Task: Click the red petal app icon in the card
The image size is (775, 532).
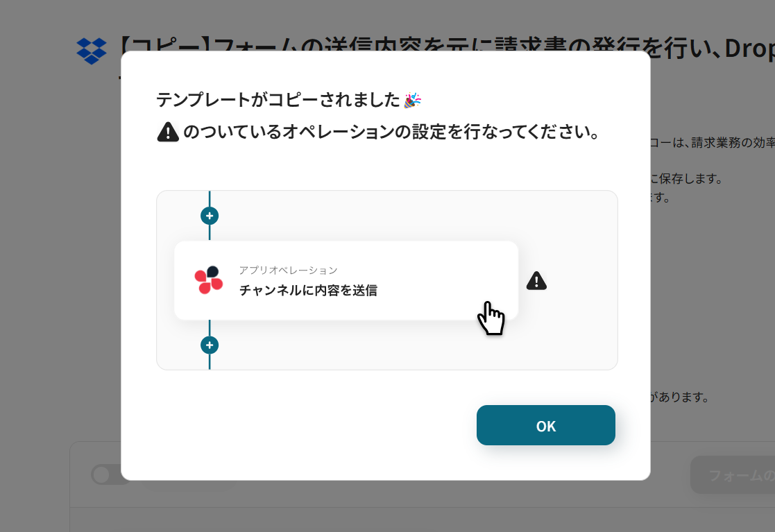Action: point(209,280)
